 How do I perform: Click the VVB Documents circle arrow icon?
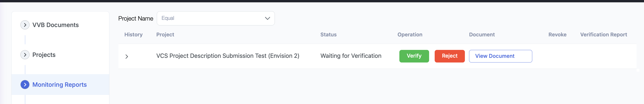[x=25, y=25]
